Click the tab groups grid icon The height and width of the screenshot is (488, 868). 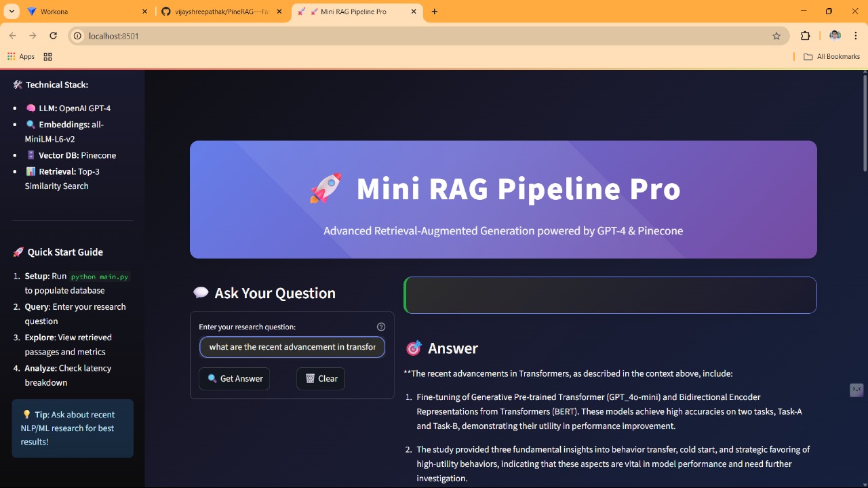click(47, 57)
